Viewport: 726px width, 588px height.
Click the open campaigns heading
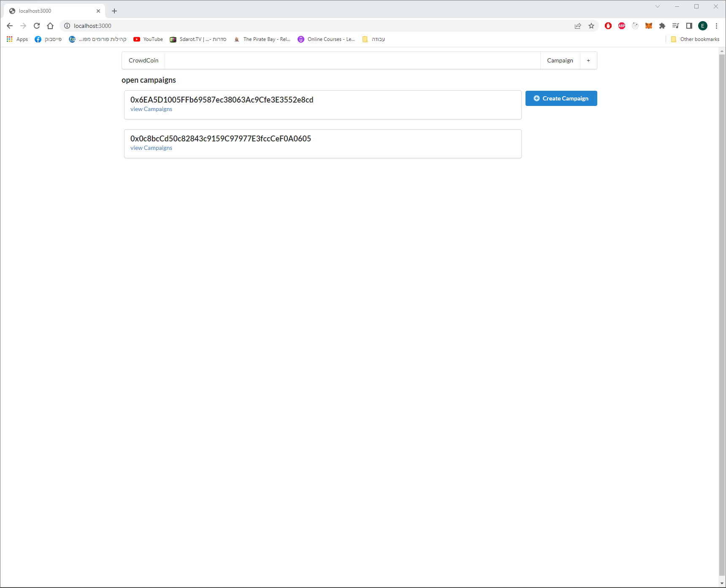(x=149, y=80)
